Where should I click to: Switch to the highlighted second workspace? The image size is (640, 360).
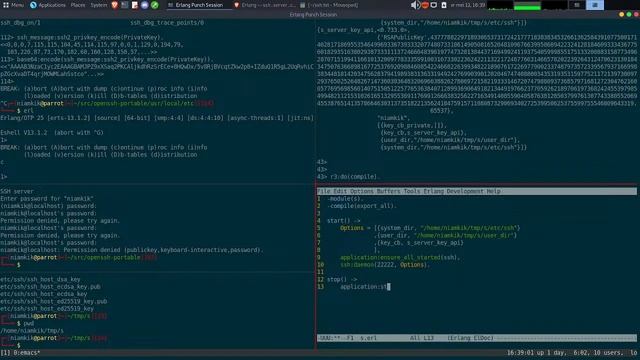point(595,5)
